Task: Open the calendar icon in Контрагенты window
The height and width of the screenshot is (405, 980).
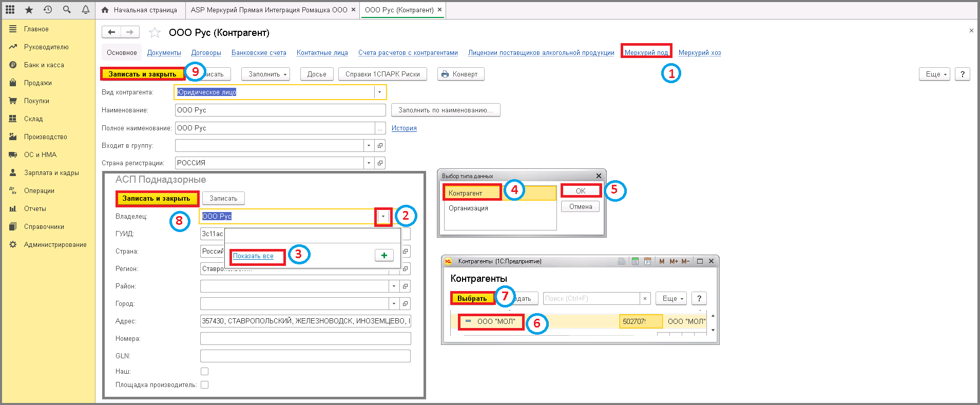Action: [x=647, y=261]
